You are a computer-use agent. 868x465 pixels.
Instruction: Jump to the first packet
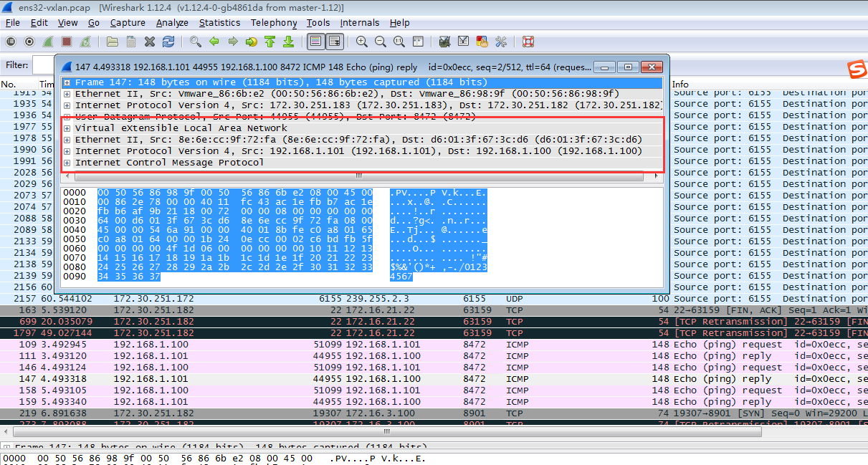coord(270,42)
